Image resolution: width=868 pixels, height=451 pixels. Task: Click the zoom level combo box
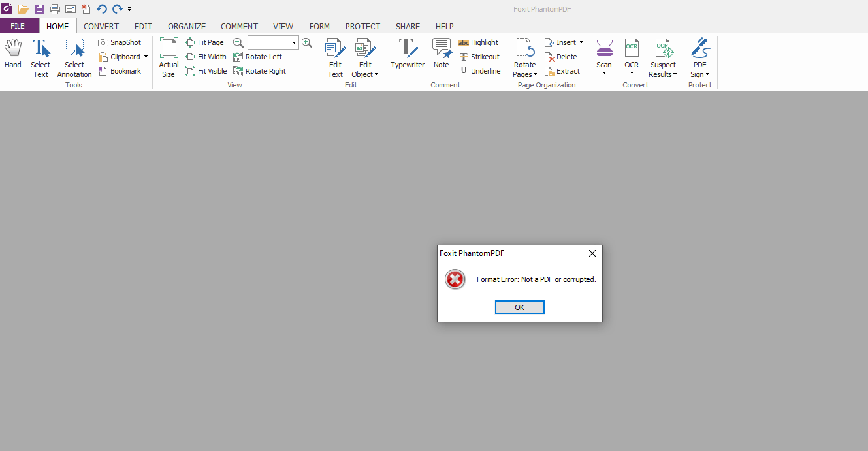[272, 42]
